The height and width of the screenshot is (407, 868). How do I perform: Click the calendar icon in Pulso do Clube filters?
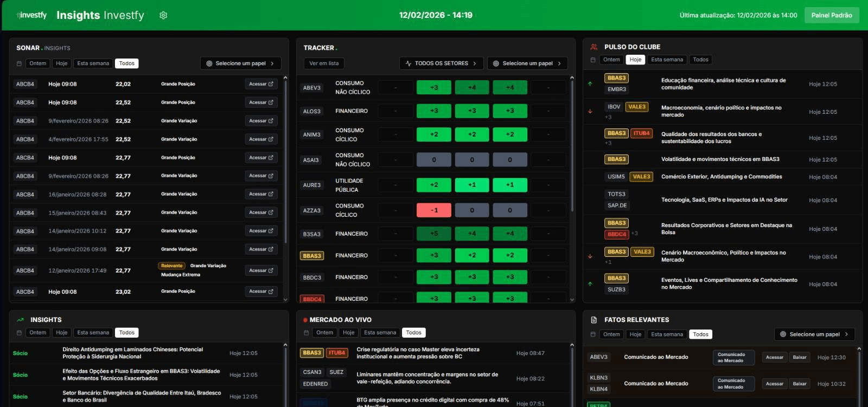592,60
